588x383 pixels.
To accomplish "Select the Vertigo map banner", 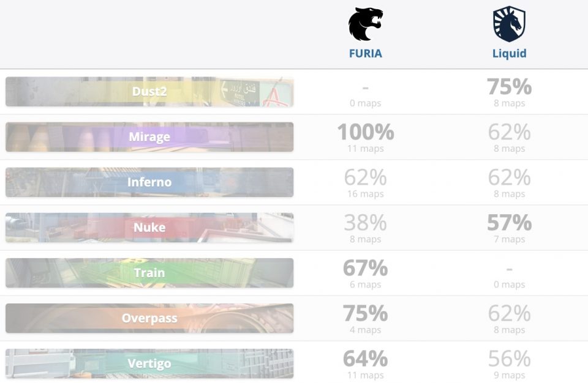I will pos(149,363).
